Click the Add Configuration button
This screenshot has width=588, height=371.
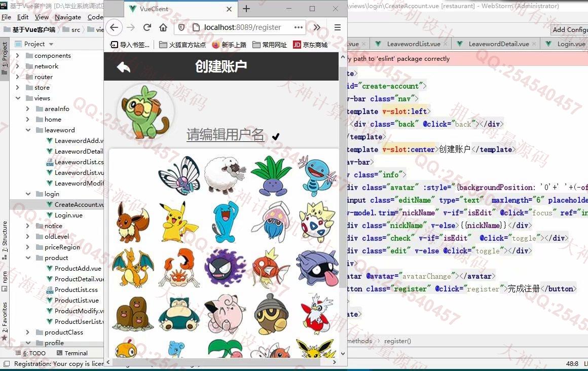[569, 29]
